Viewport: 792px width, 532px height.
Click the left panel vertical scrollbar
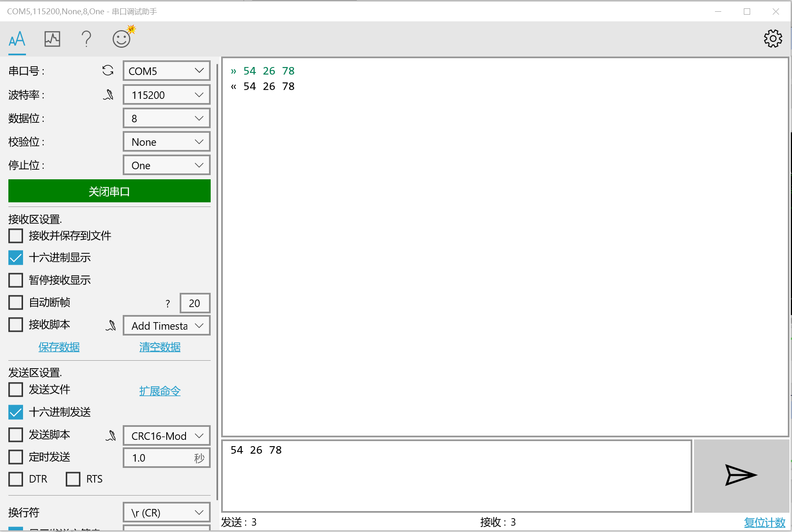click(217, 281)
